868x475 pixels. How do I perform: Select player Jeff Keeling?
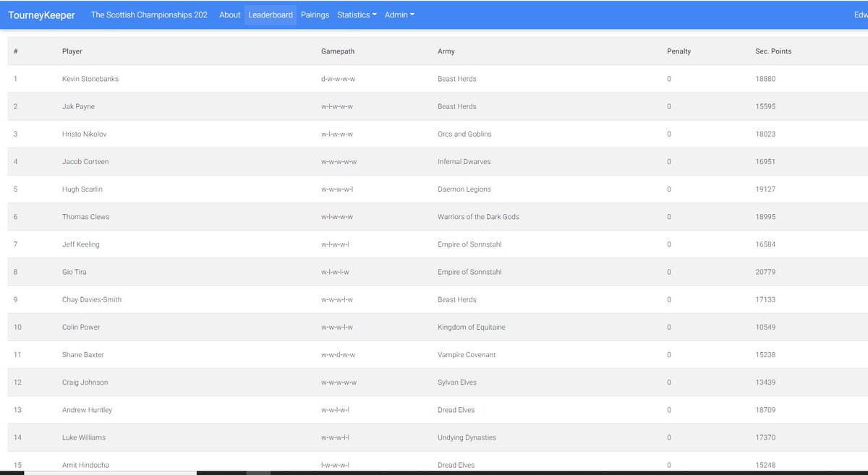(x=81, y=244)
